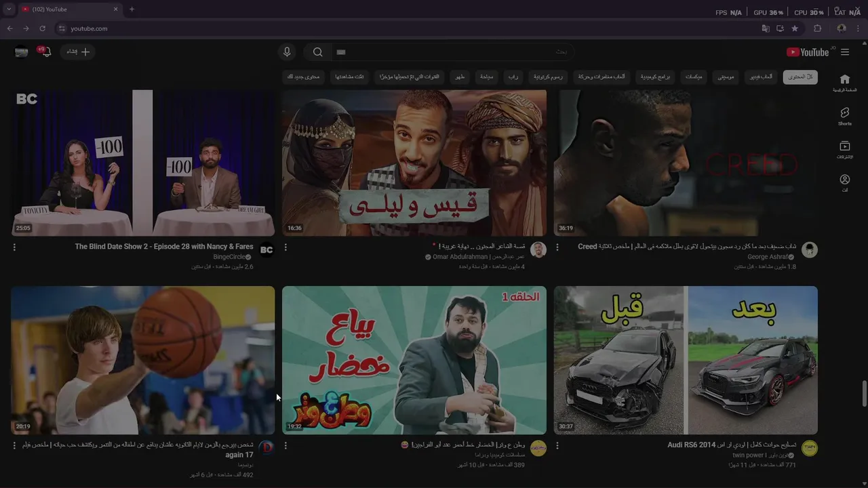Play the Blind Date Show thumbnail
Image resolution: width=868 pixels, height=488 pixels.
point(142,163)
